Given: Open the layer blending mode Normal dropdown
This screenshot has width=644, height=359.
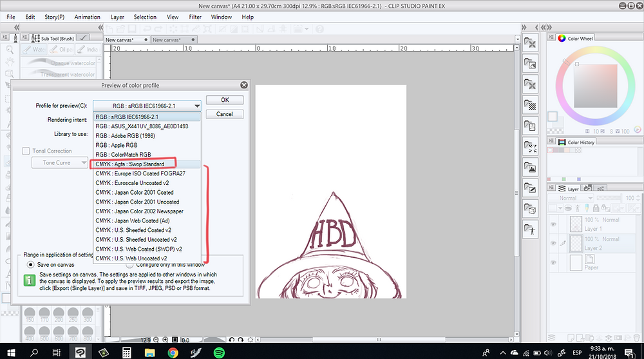Looking at the screenshot, I should [x=571, y=198].
